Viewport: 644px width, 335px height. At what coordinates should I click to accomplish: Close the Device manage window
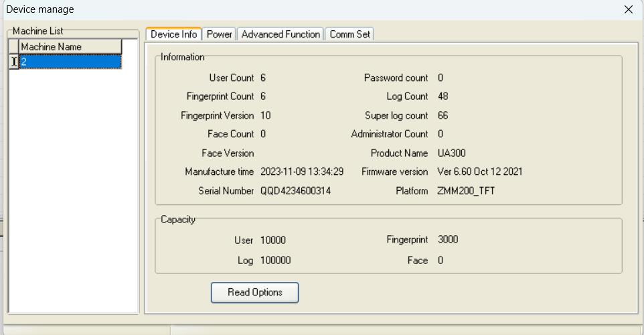pyautogui.click(x=628, y=9)
